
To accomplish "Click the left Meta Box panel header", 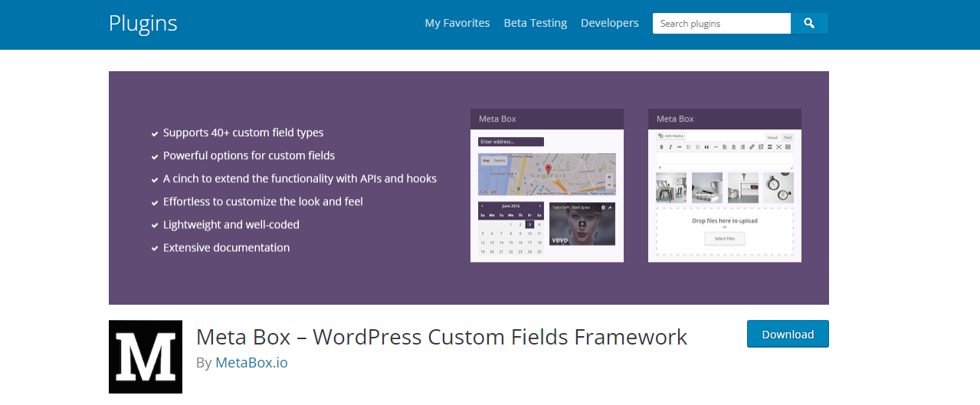I will (x=547, y=119).
